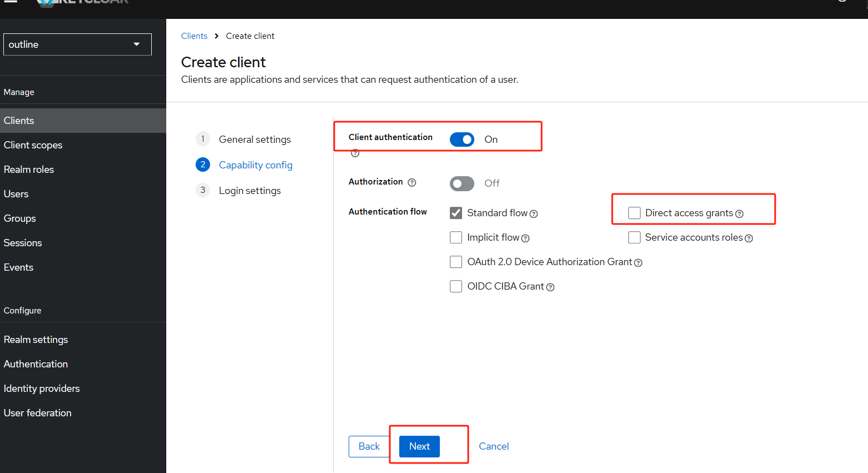Image resolution: width=868 pixels, height=473 pixels.
Task: Enable the Implicit flow checkbox
Action: point(456,237)
